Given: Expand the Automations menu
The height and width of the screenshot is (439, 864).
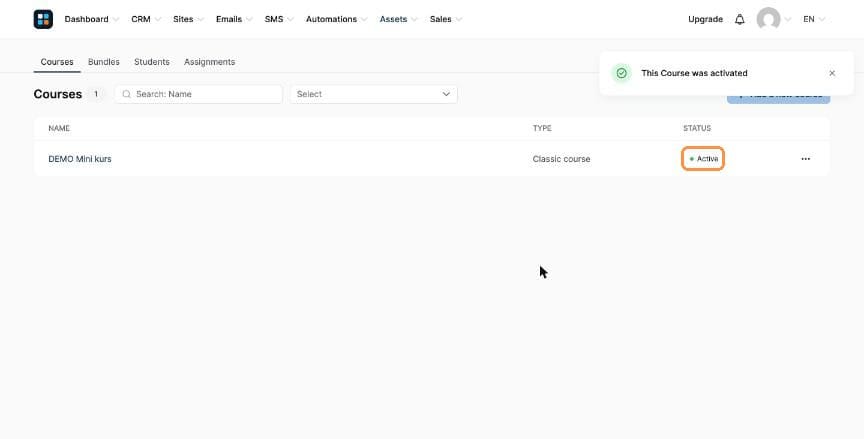Looking at the screenshot, I should point(337,19).
